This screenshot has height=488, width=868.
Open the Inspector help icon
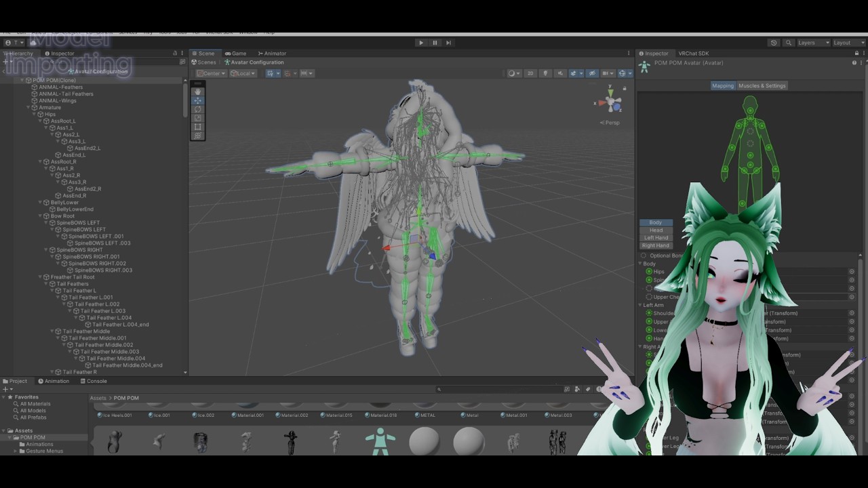pos(854,63)
